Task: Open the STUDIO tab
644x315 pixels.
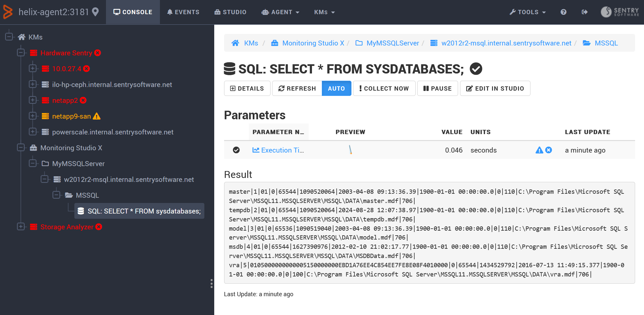Action: click(x=230, y=12)
